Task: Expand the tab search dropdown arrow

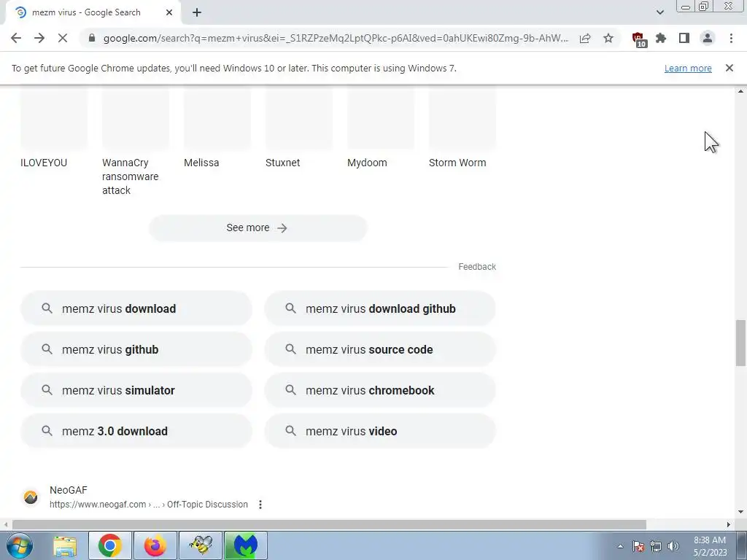Action: point(659,12)
